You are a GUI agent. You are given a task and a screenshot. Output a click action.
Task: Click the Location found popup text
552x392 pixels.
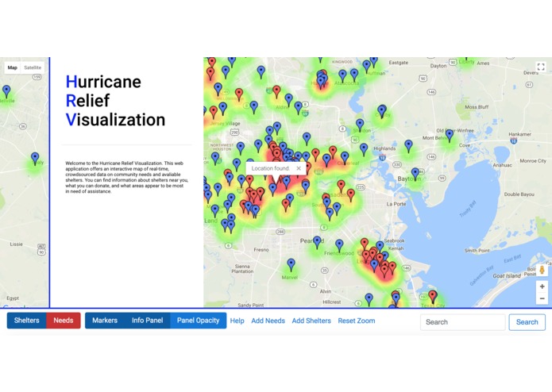click(x=270, y=168)
